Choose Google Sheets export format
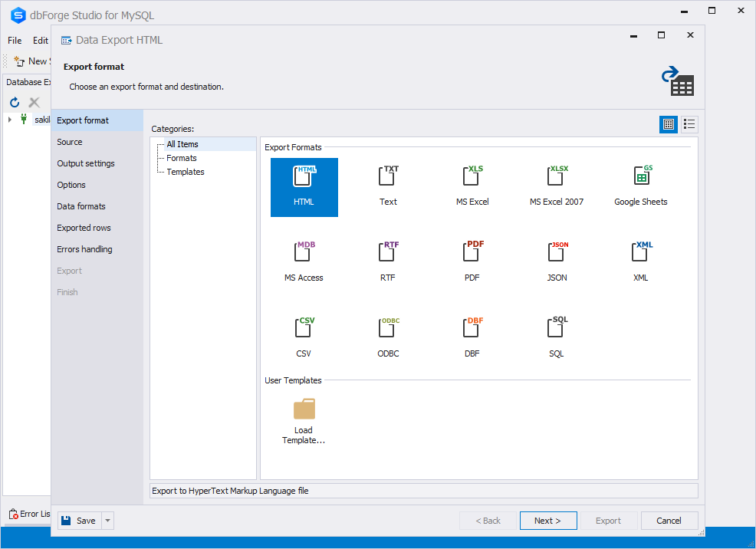The width and height of the screenshot is (756, 549). pos(641,187)
